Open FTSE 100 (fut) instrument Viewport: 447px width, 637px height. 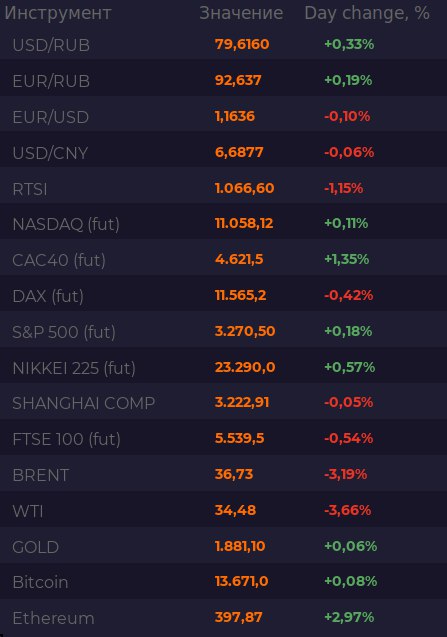click(224, 438)
